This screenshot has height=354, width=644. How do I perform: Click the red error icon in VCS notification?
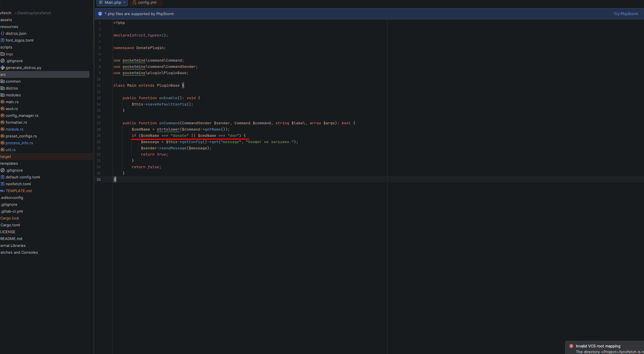(x=571, y=346)
